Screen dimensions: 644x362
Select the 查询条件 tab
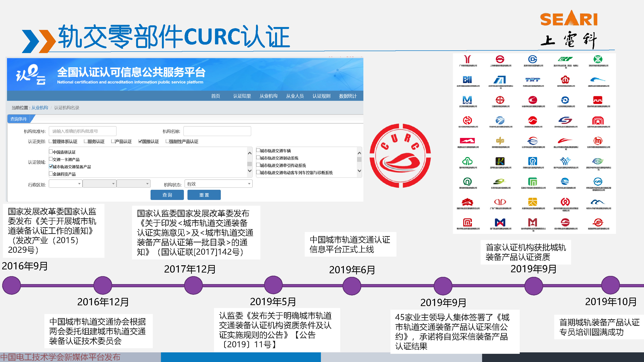pyautogui.click(x=19, y=119)
